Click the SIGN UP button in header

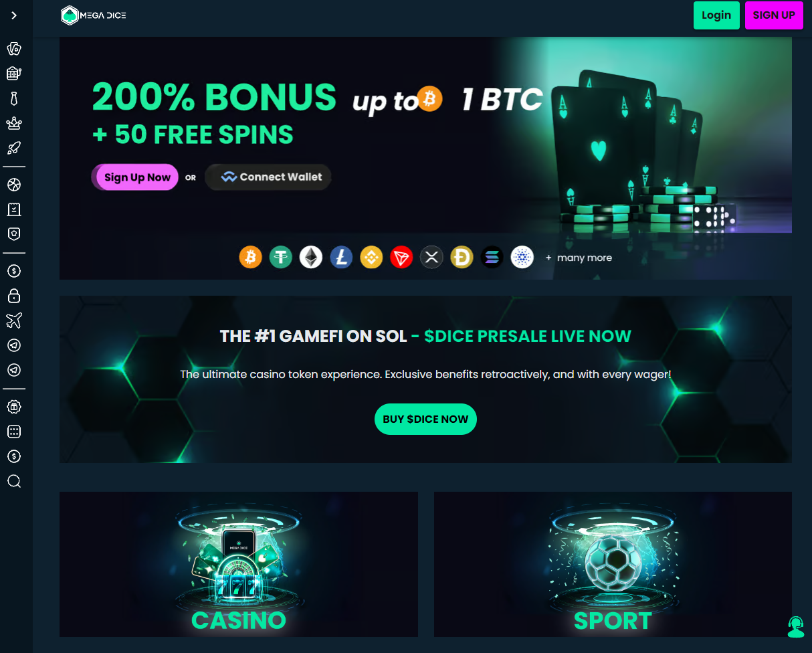774,15
